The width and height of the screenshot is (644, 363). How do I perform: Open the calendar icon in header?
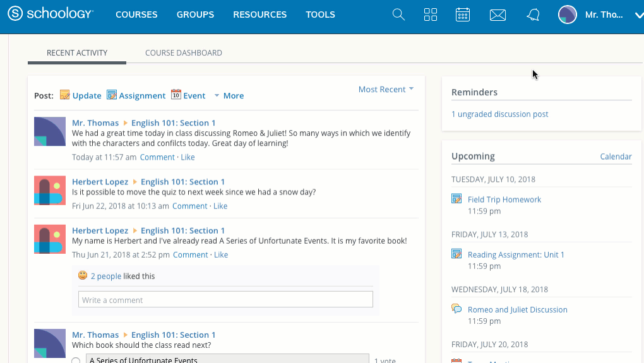tap(463, 15)
